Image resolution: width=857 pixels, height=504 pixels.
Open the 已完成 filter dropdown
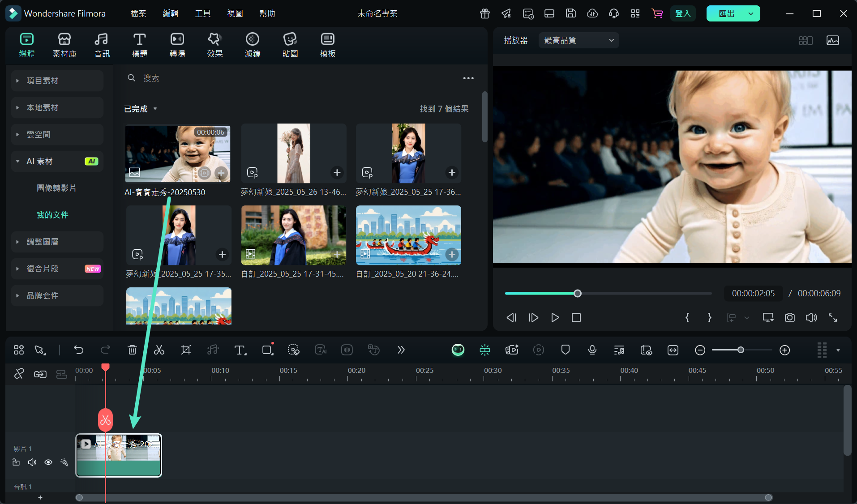(141, 109)
